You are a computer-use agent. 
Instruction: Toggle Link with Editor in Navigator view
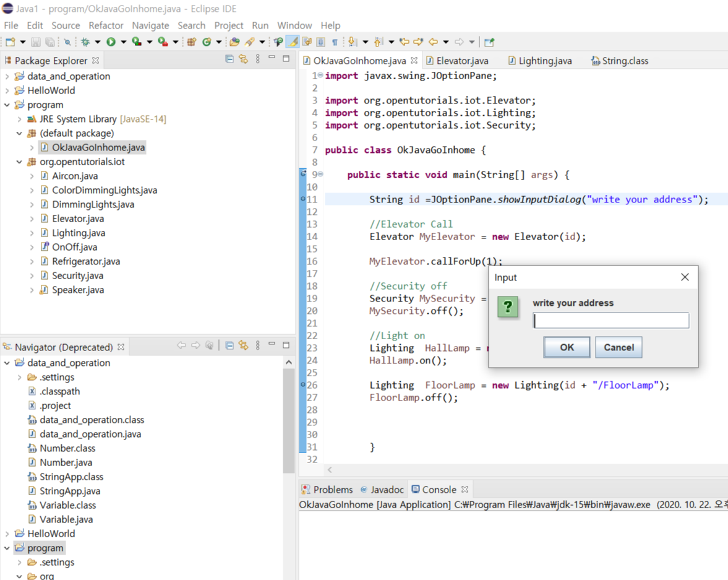click(243, 345)
